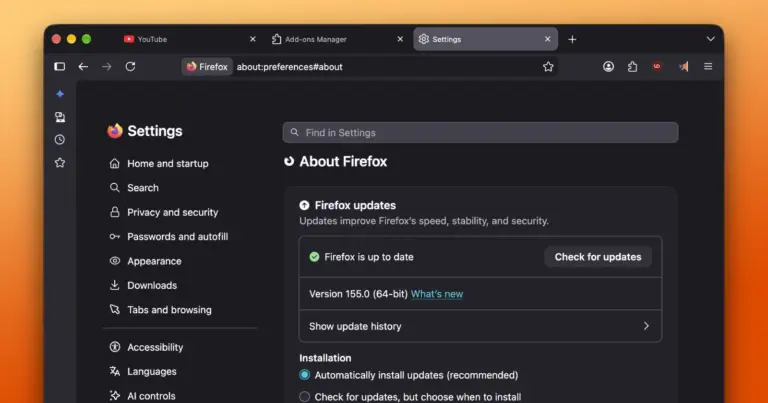Click the About Firefox heading
The width and height of the screenshot is (768, 403).
point(343,161)
